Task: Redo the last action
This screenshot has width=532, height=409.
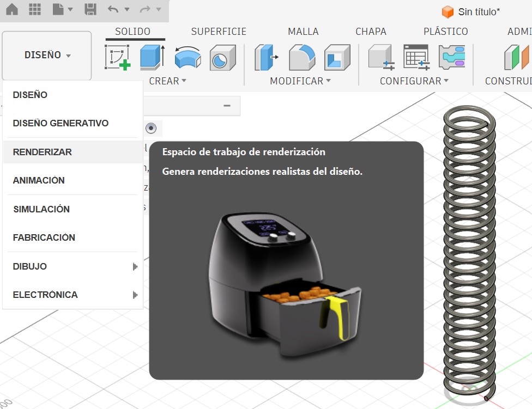Action: coord(145,9)
